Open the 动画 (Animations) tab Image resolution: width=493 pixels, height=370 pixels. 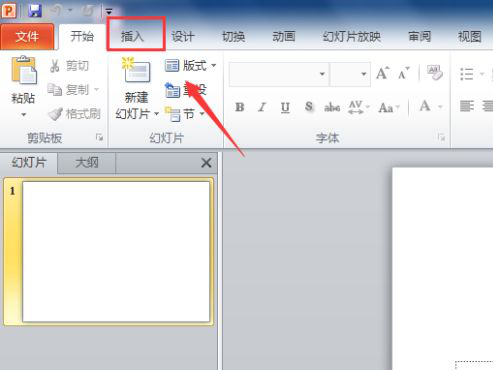[x=284, y=36]
